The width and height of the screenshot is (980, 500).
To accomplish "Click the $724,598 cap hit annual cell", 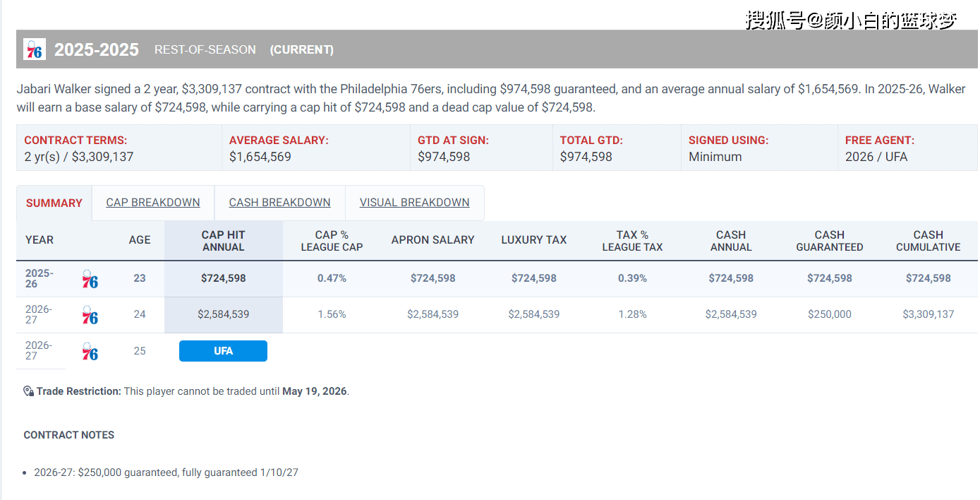I will point(223,278).
